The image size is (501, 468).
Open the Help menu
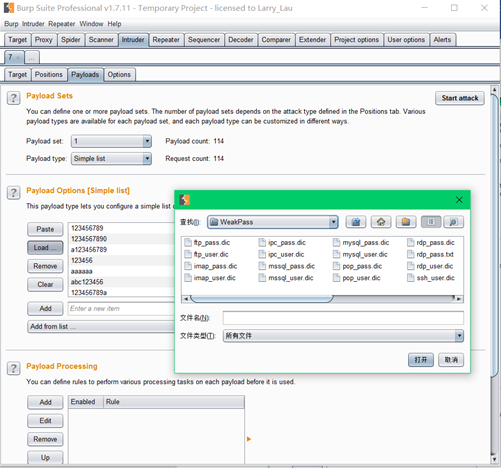pos(114,24)
